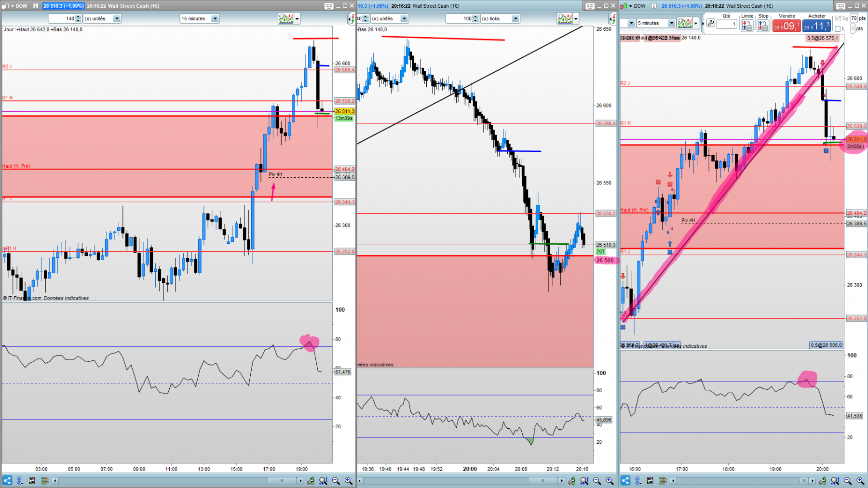Open indicators button in left chart toolbar
The width and height of the screenshot is (868, 488).
point(286,19)
